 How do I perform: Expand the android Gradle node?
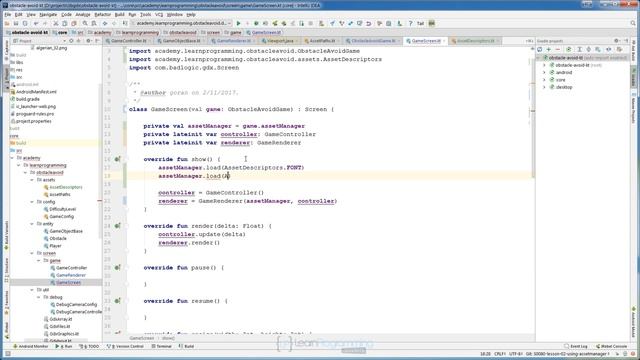(x=544, y=73)
